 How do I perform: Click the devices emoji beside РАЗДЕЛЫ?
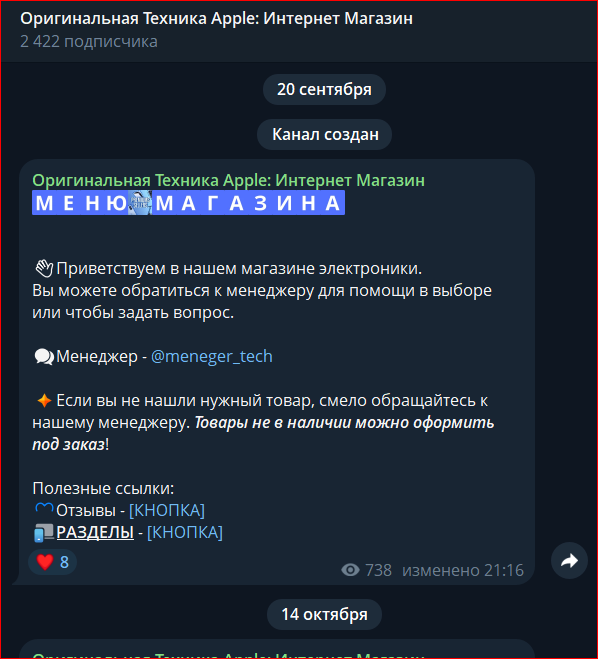click(x=44, y=532)
